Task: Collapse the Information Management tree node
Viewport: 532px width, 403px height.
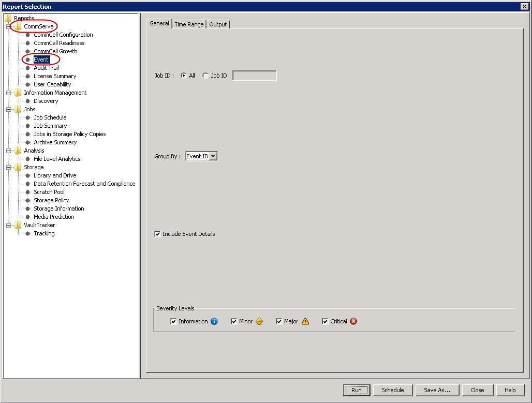Action: click(x=9, y=93)
